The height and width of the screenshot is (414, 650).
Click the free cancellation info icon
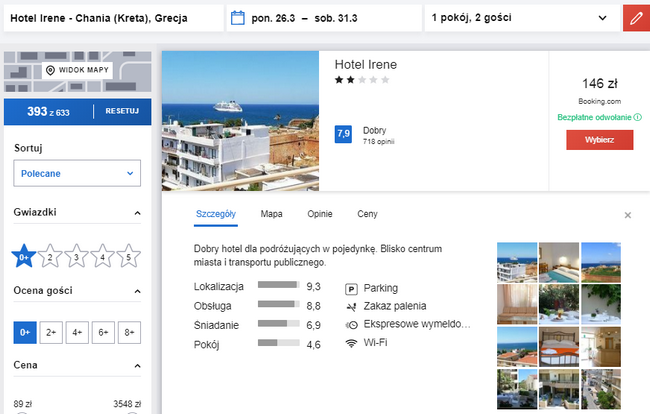(x=638, y=117)
